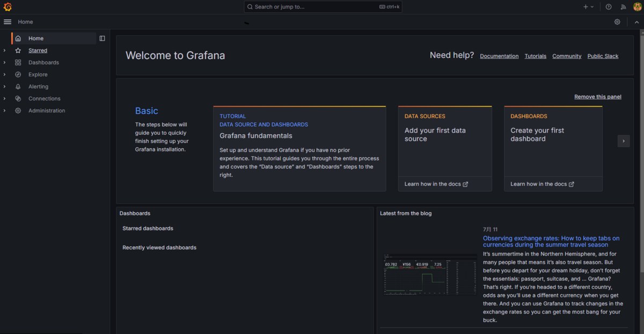Open the news feed RSS icon

[x=624, y=7]
